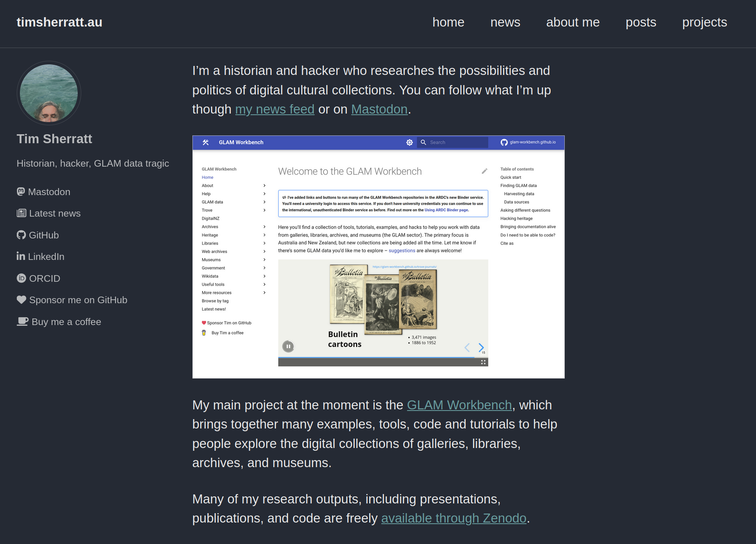This screenshot has width=756, height=544.
Task: Open the about me nav item
Action: pos(573,22)
